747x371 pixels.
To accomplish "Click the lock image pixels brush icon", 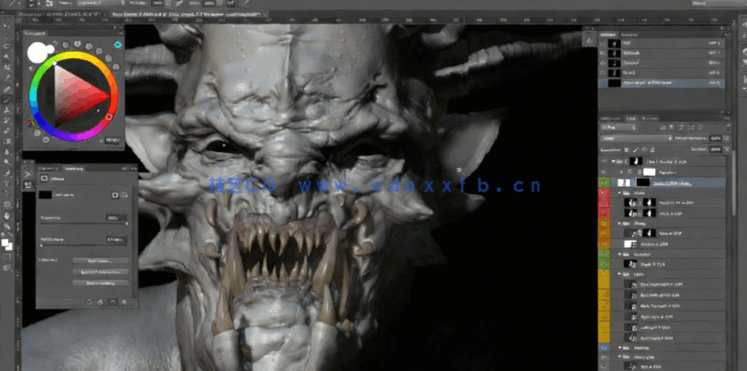I will coord(635,150).
